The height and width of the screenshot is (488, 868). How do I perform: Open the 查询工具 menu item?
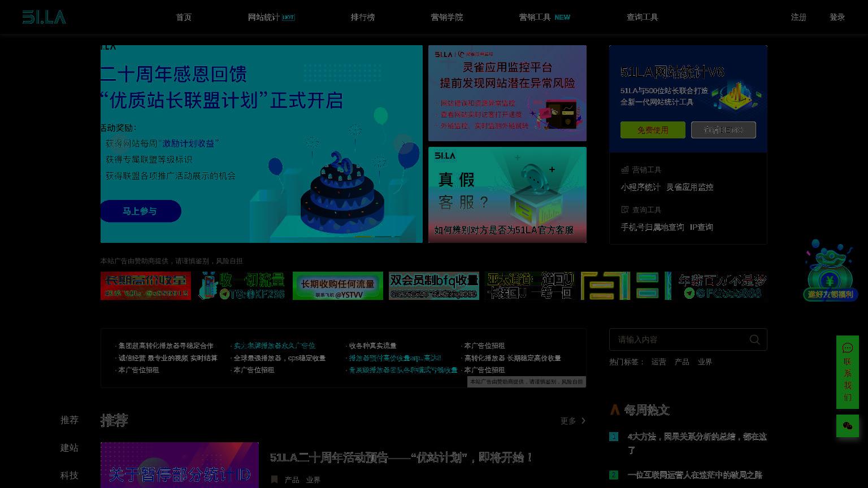click(x=643, y=17)
